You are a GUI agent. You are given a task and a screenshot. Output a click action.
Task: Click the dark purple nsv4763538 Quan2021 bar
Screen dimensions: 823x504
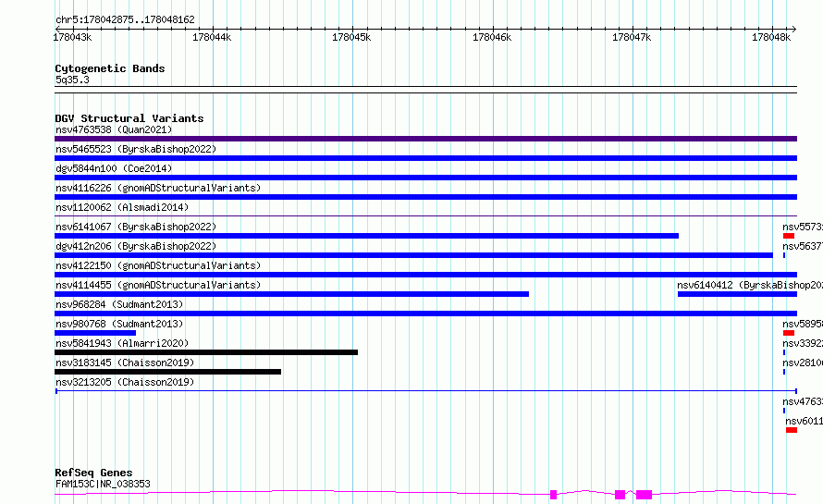[425, 139]
